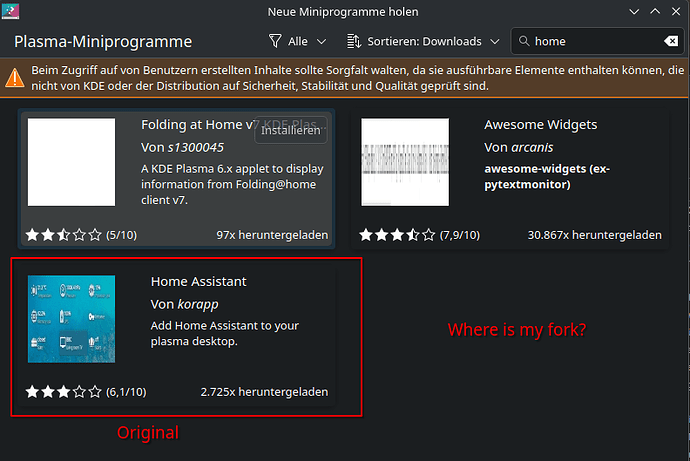Click the sort order icon

[x=354, y=41]
